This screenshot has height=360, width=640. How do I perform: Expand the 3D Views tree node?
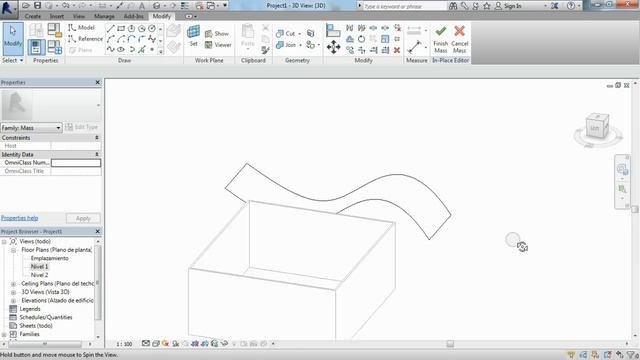(13, 292)
